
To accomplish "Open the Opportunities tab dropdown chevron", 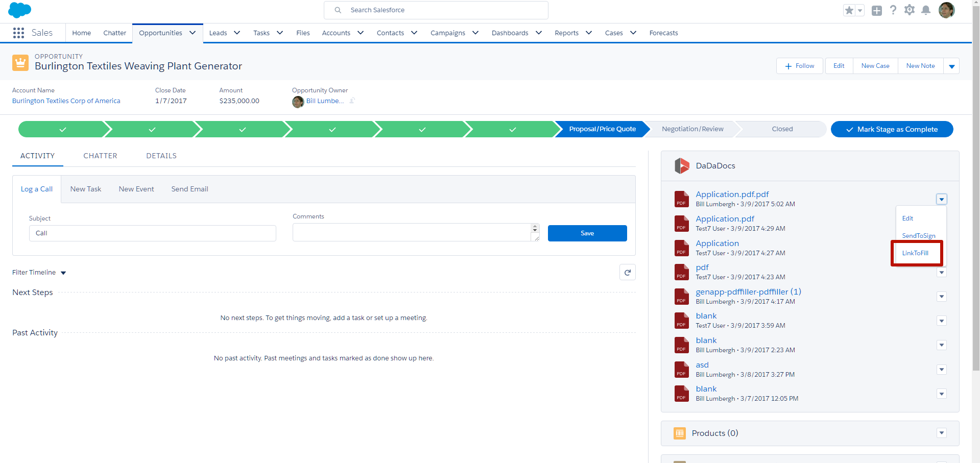I will pyautogui.click(x=193, y=33).
